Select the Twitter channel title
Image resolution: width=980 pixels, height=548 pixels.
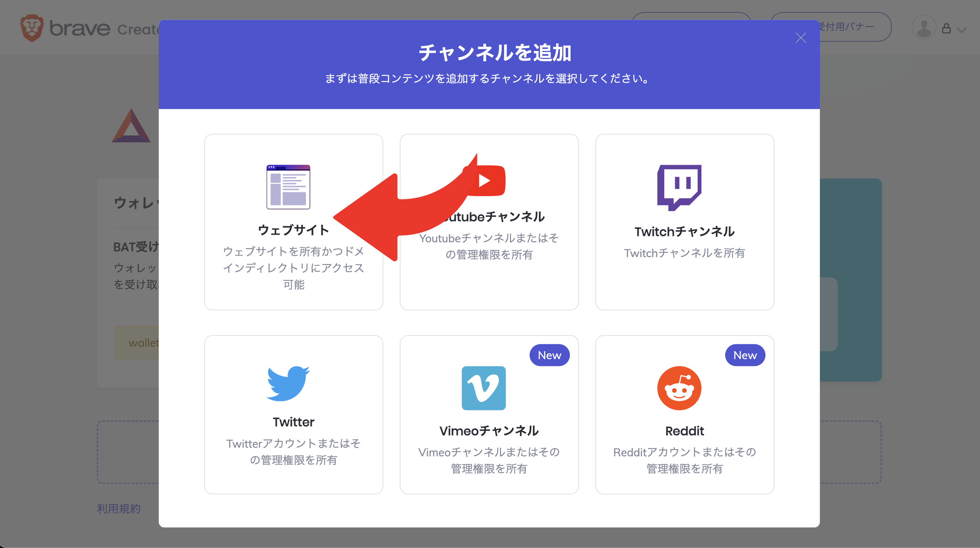click(293, 422)
